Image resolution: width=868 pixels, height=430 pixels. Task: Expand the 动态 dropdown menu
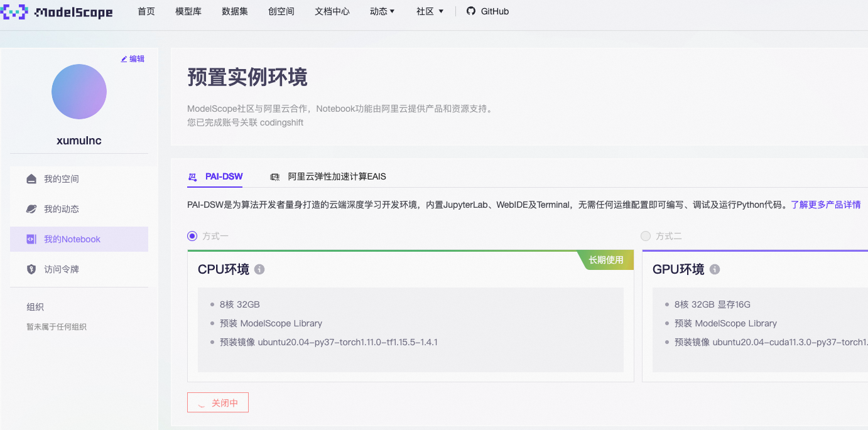pos(382,11)
